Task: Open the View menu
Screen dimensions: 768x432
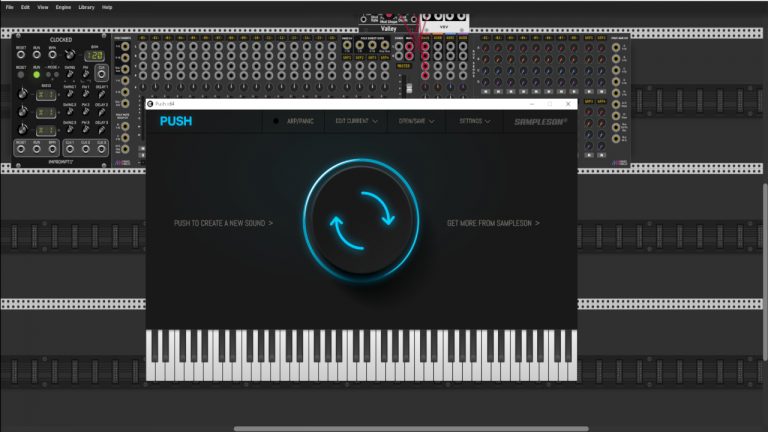Action: point(43,7)
